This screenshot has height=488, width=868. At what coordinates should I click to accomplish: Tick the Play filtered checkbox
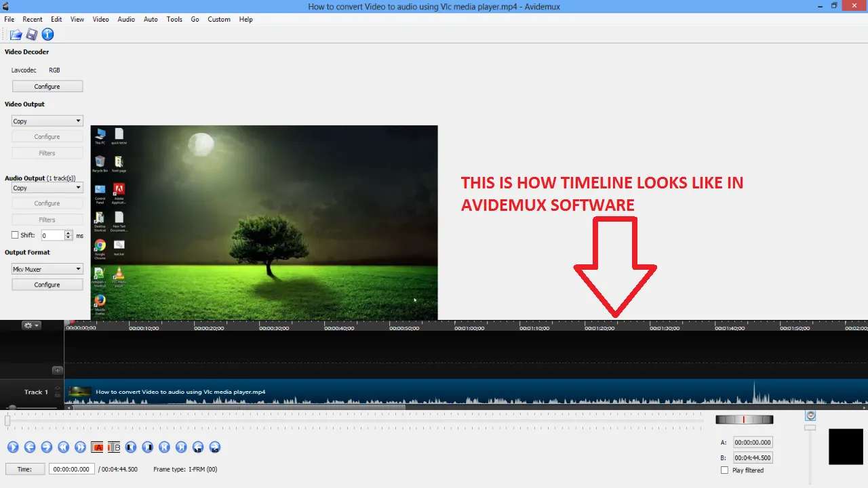(724, 470)
